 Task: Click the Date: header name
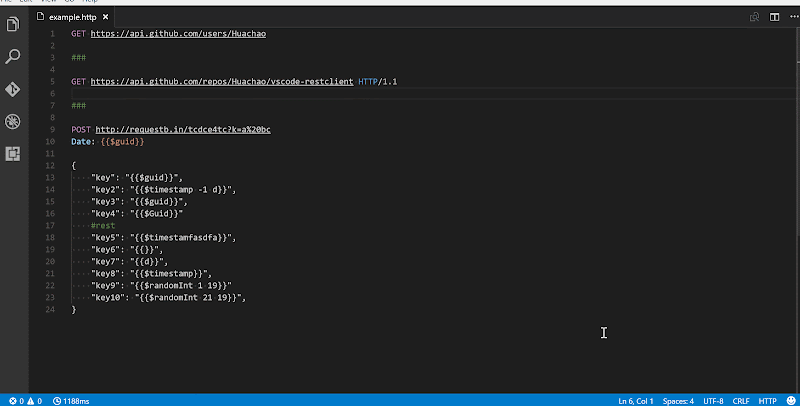[x=83, y=141]
